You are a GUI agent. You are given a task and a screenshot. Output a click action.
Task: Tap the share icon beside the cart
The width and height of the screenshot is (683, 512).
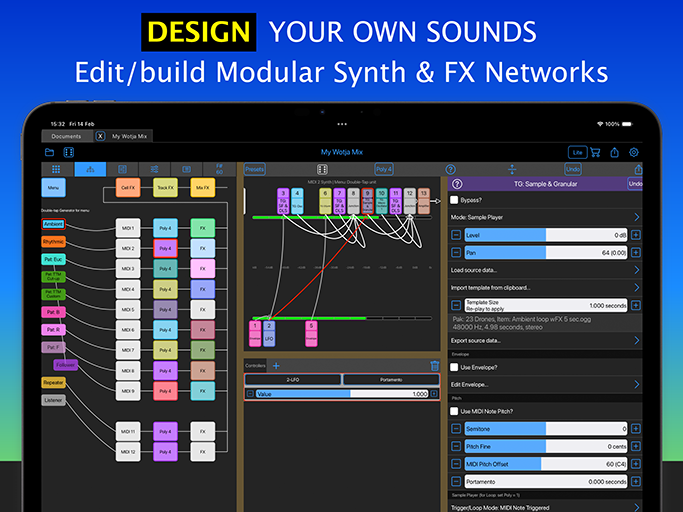(614, 152)
